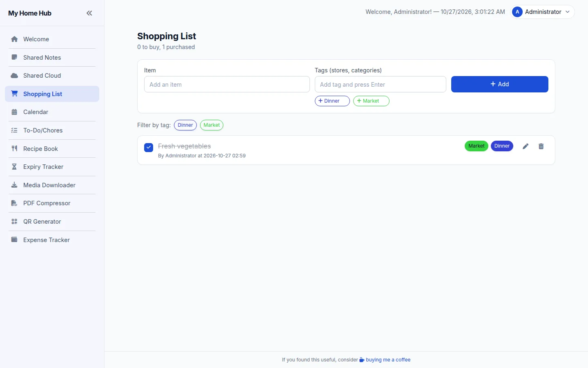
Task: Add the suggested Dinner tag
Action: [x=332, y=101]
